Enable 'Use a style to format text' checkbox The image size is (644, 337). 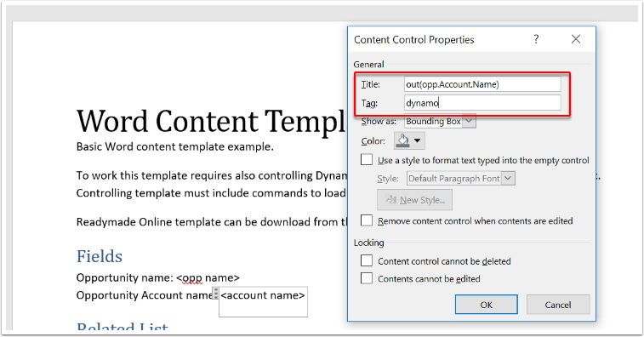(367, 159)
